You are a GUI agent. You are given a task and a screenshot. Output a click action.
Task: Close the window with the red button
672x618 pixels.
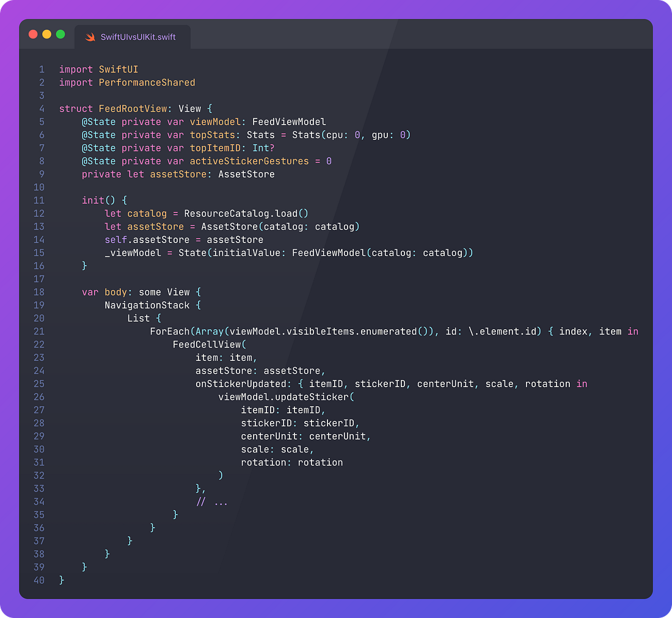[x=33, y=34]
